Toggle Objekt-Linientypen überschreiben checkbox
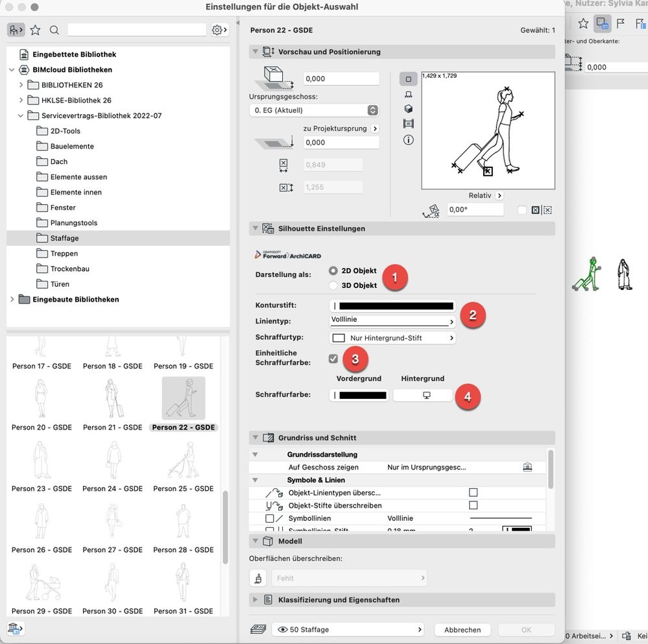This screenshot has height=644, width=648. pyautogui.click(x=473, y=492)
